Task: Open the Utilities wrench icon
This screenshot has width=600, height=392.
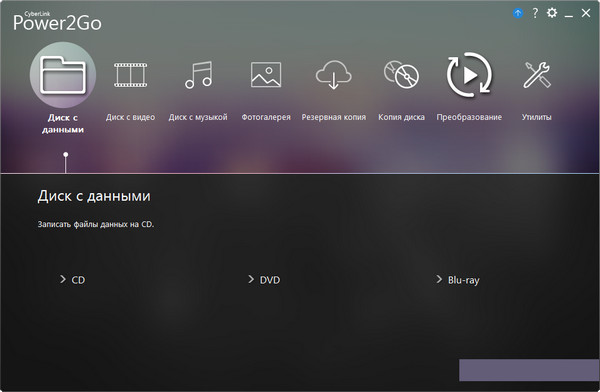Action: [x=537, y=75]
